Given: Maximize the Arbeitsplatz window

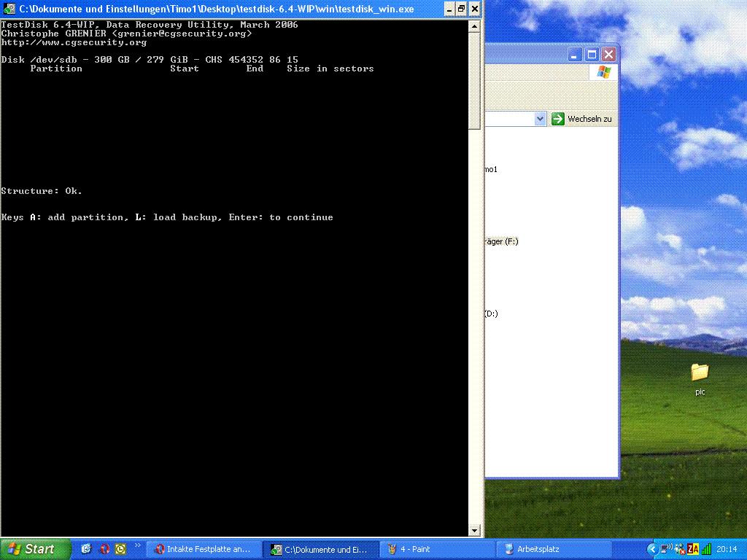Looking at the screenshot, I should coord(591,54).
